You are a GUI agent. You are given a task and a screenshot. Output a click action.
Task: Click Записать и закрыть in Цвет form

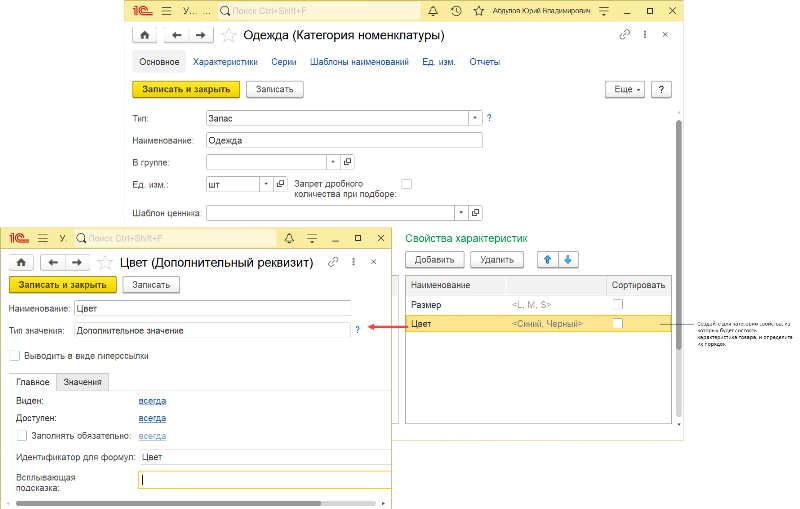tap(63, 285)
